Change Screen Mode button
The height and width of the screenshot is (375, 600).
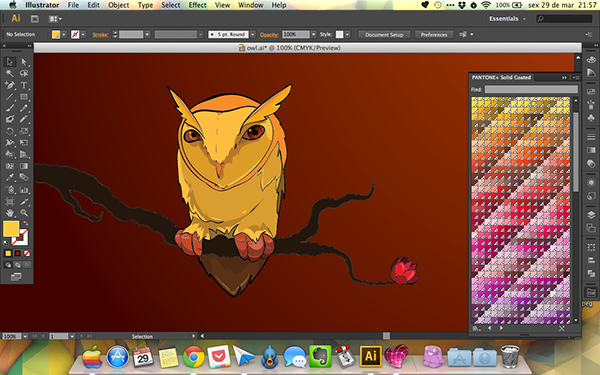16,277
